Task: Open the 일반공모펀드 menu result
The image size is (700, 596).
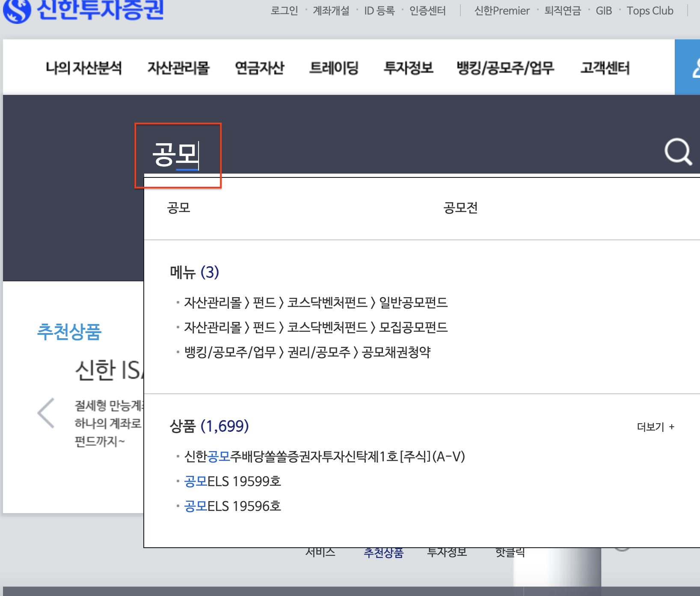Action: click(316, 303)
